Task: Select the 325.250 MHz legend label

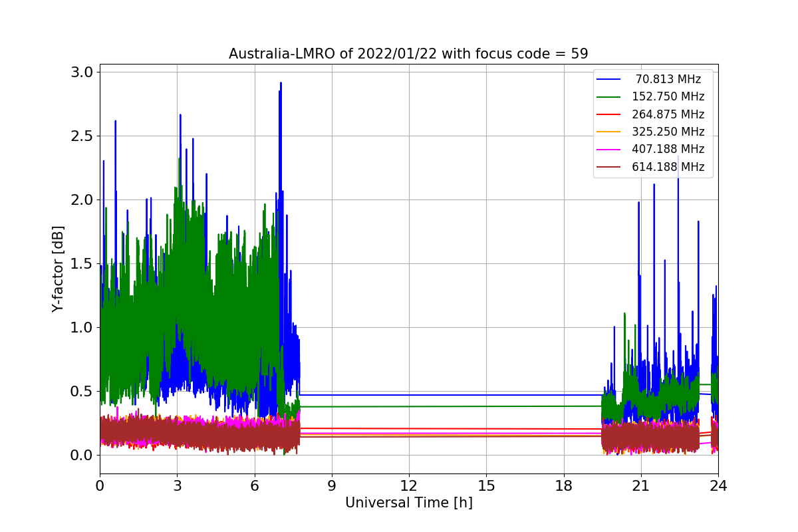Action: click(x=668, y=132)
